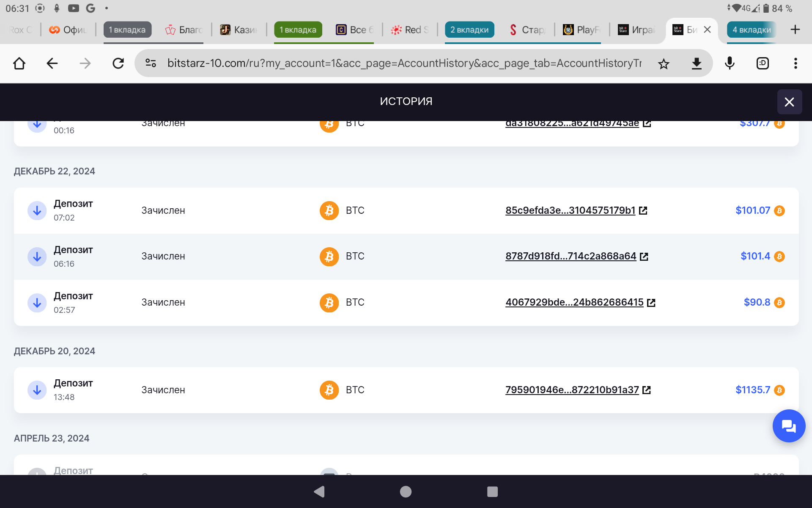
Task: Expand the green "1 вкладка" tab group
Action: click(x=298, y=30)
